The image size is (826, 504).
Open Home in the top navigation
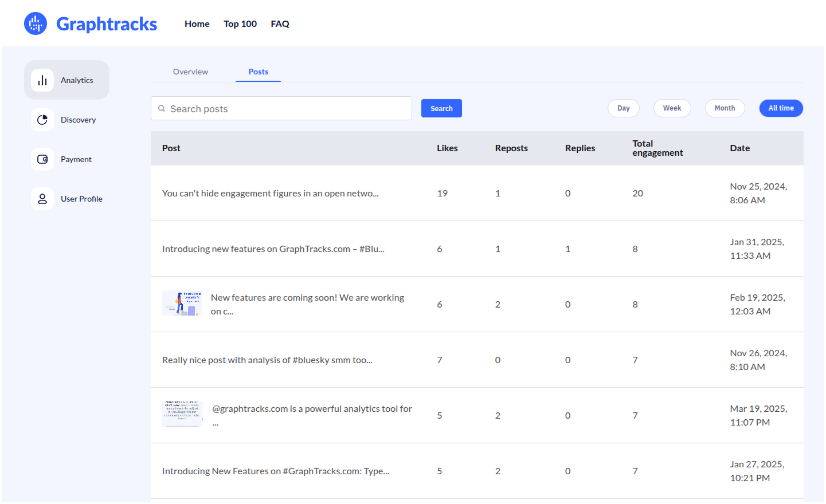(197, 23)
